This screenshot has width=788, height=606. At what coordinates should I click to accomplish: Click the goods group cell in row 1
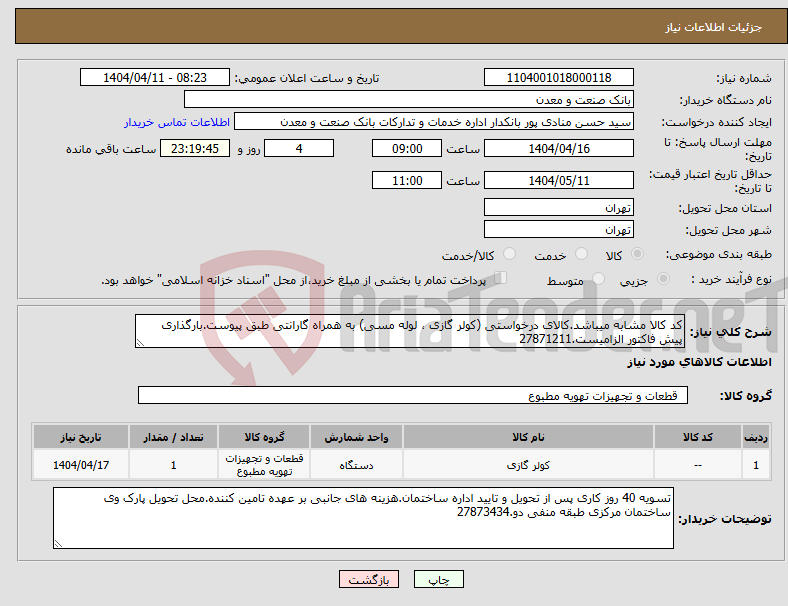(264, 465)
